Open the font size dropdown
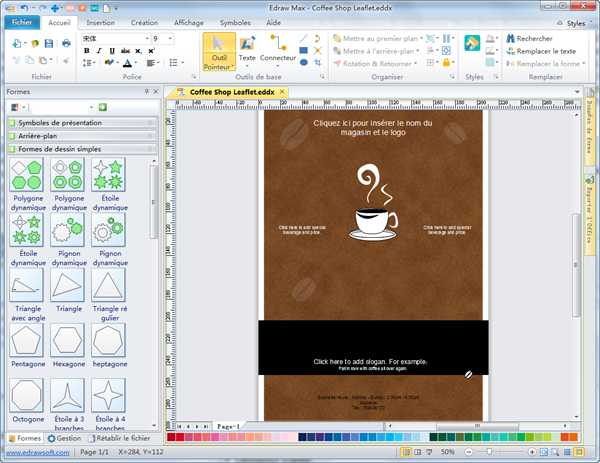This screenshot has width=600, height=463. [170, 38]
